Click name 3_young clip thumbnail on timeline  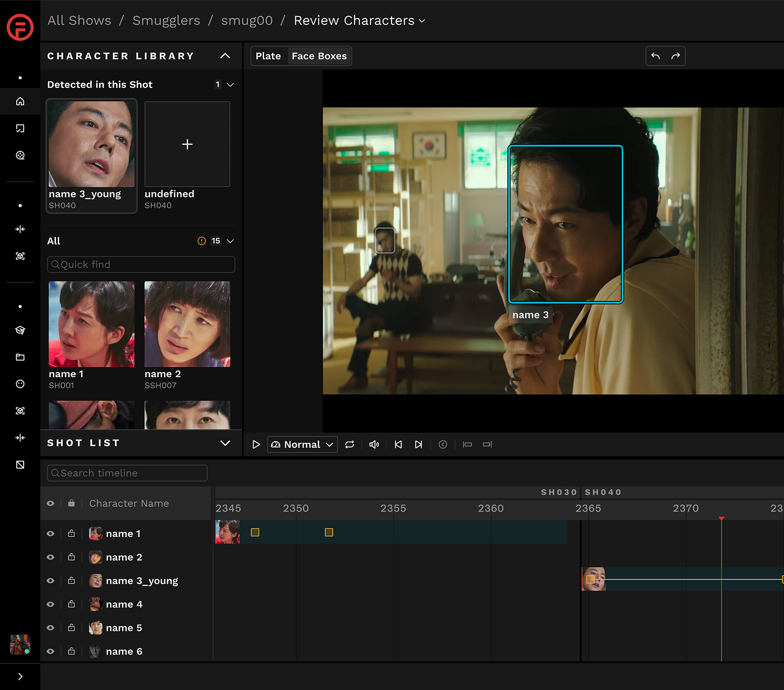click(594, 579)
